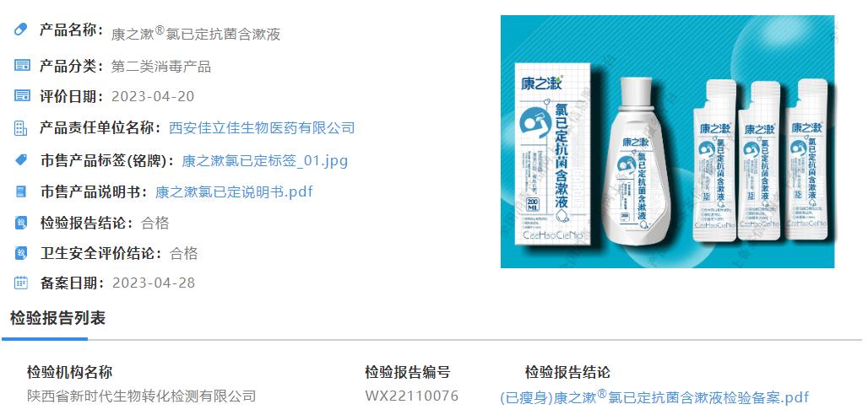Image resolution: width=868 pixels, height=415 pixels.
Task: Click the 检验报告结论 column header
Action: pyautogui.click(x=567, y=372)
